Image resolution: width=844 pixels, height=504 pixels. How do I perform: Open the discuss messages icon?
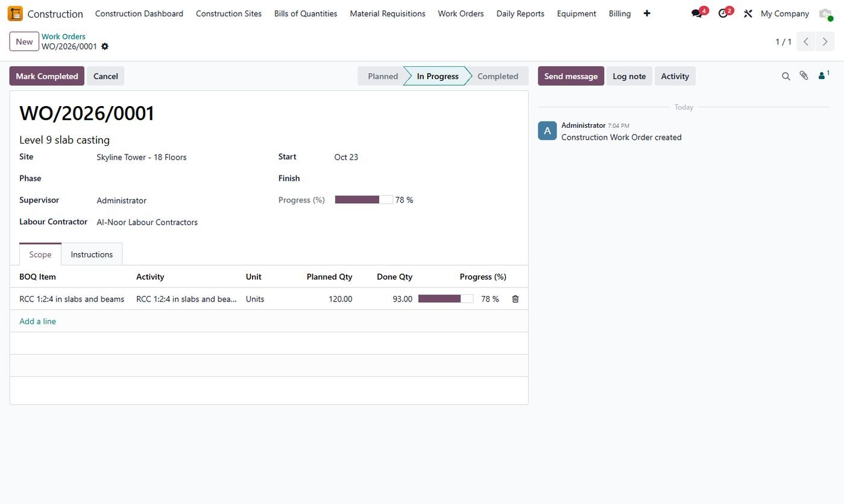[x=698, y=13]
